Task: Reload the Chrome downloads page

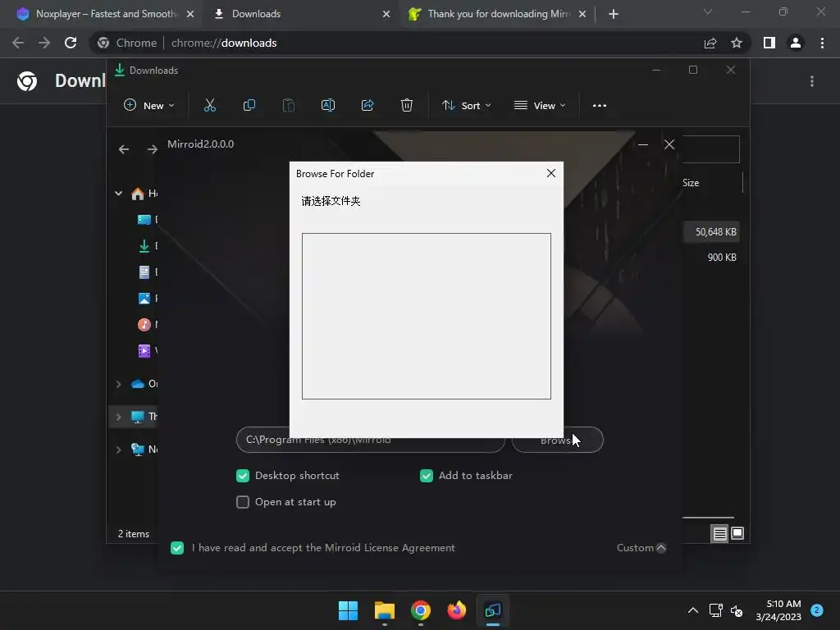Action: 71,43
